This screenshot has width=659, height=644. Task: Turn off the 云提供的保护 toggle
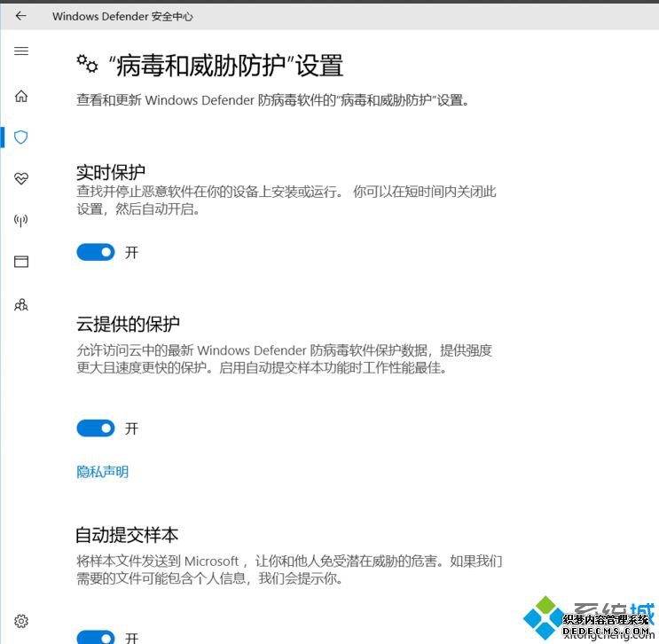96,428
